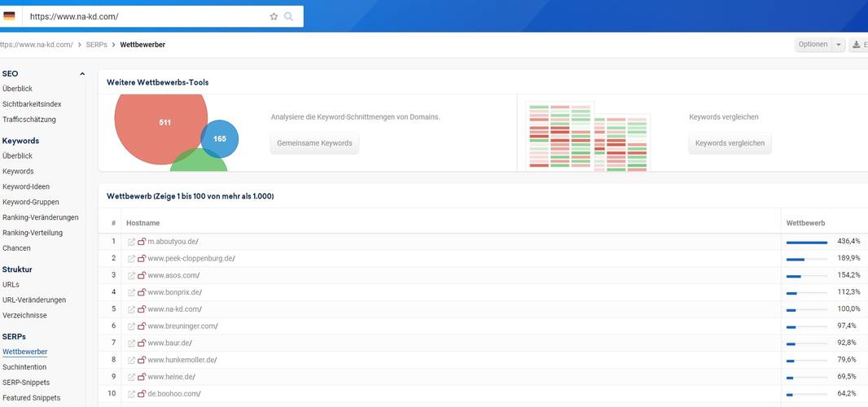Open URLs in Struktur section

click(x=11, y=285)
